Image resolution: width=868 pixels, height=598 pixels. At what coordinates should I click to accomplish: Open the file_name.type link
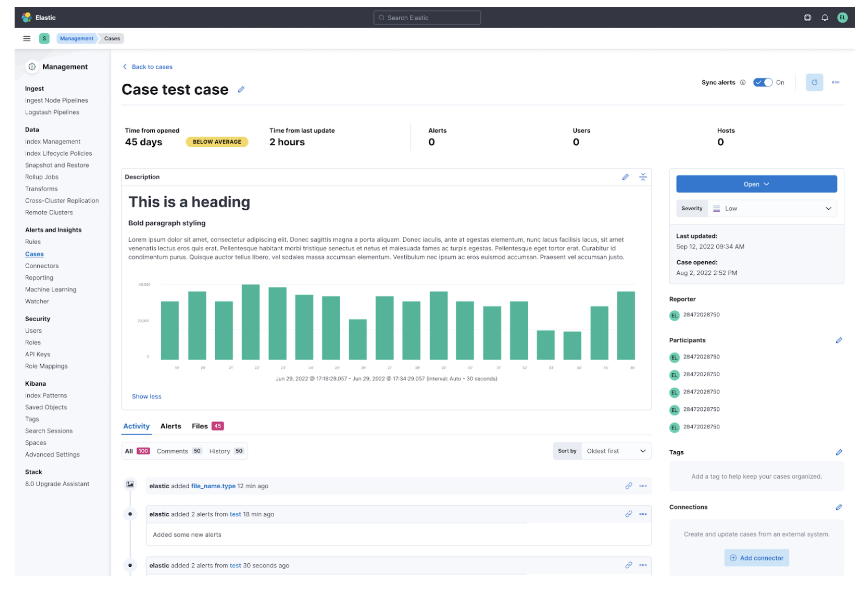[213, 487]
